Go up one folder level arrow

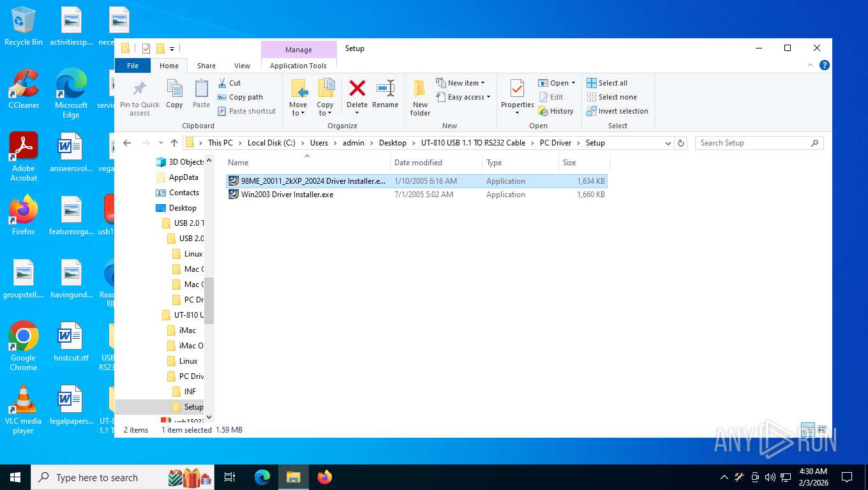[174, 143]
